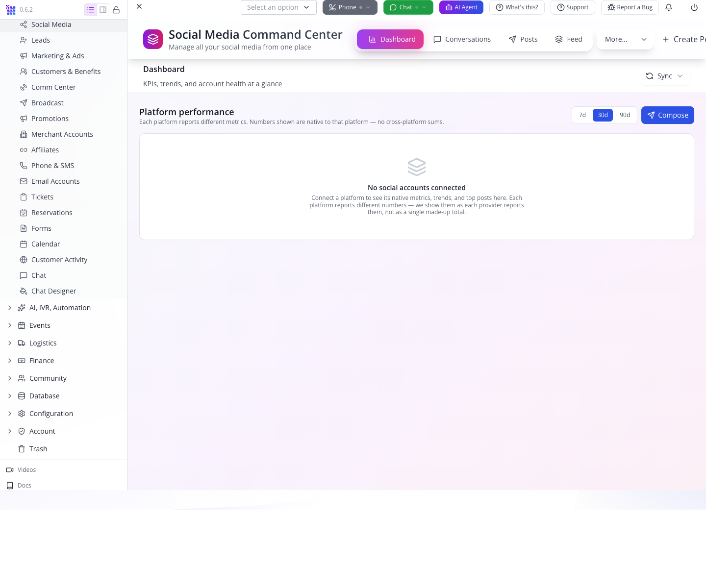The height and width of the screenshot is (588, 706).
Task: Open the Reservations calendar-check icon
Action: [x=24, y=213]
